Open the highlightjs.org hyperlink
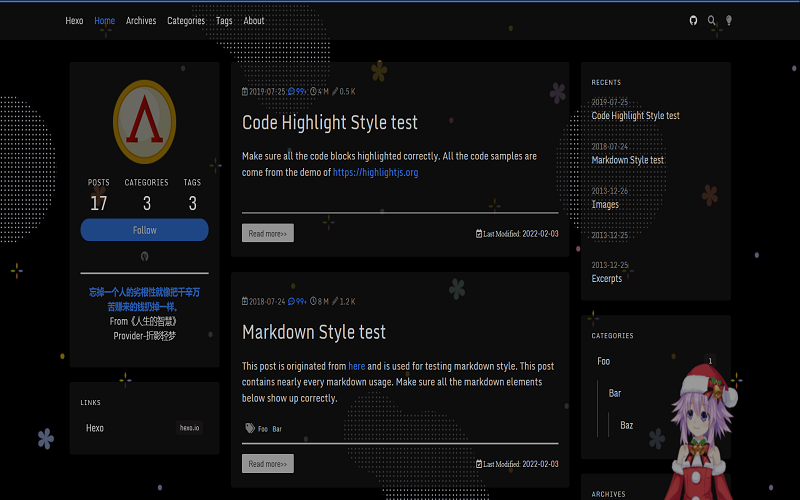Viewport: 800px width, 500px height. [375, 172]
